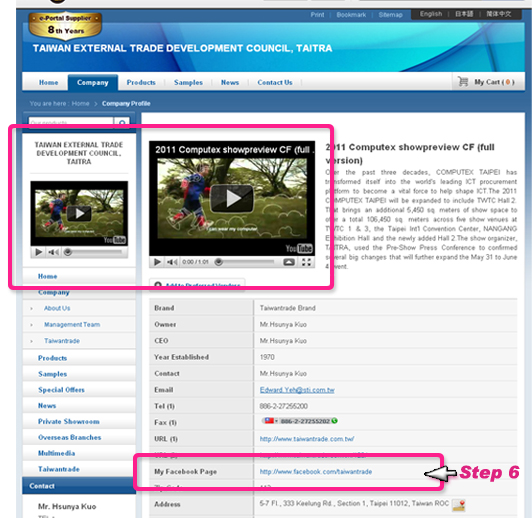Open Multimedia in sidebar
The height and width of the screenshot is (518, 532).
click(x=57, y=453)
